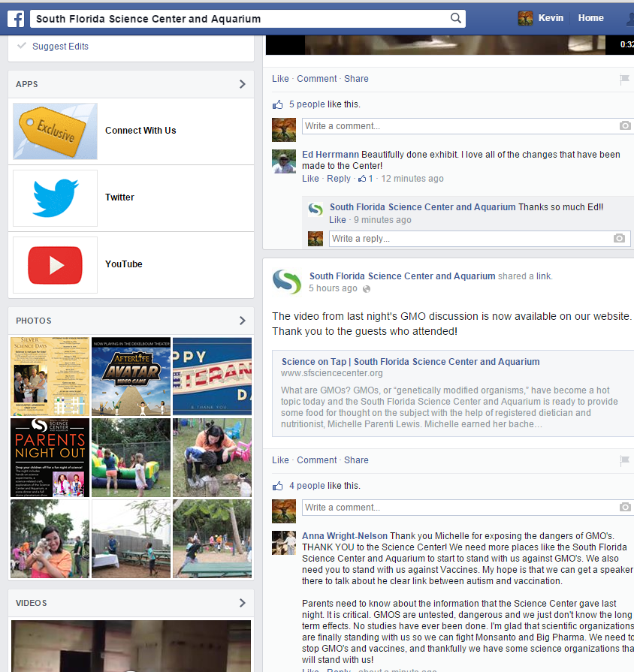Reply to Ed Herrmann's comment
This screenshot has width=634, height=672.
339,178
